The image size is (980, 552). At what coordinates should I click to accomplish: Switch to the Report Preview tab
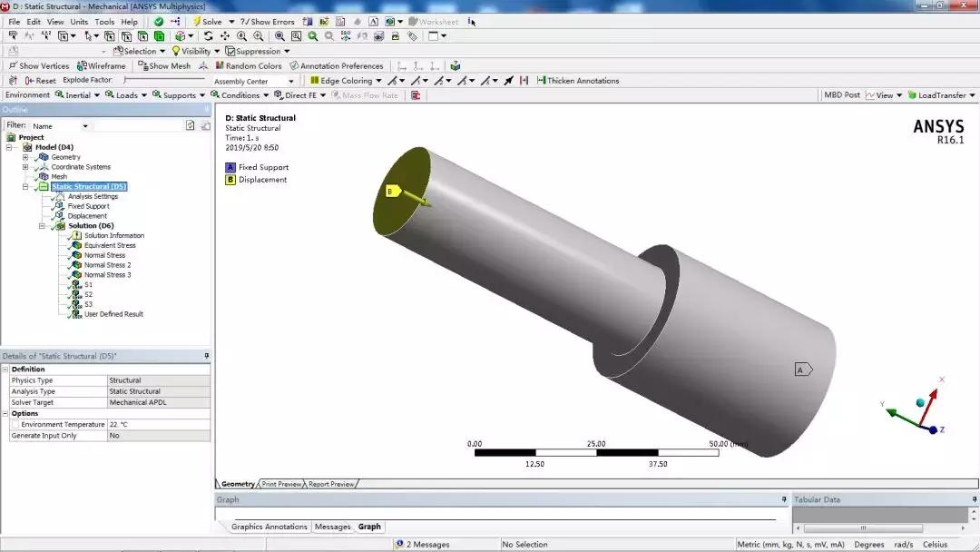(331, 484)
